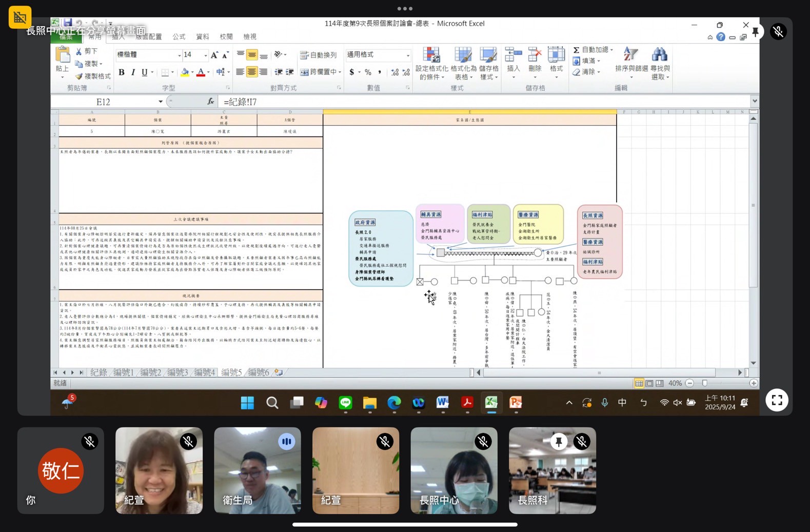
Task: Select the 編號5 sheet tab
Action: (231, 372)
